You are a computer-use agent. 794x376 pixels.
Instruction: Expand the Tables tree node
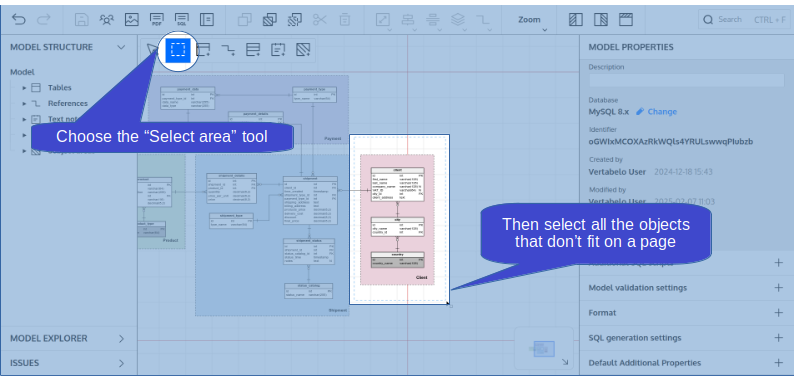coord(24,88)
